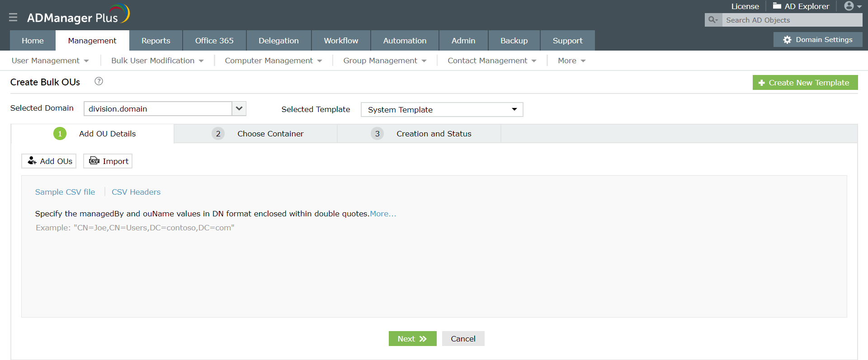Click the Import CSV button
This screenshot has width=868, height=360.
click(108, 161)
